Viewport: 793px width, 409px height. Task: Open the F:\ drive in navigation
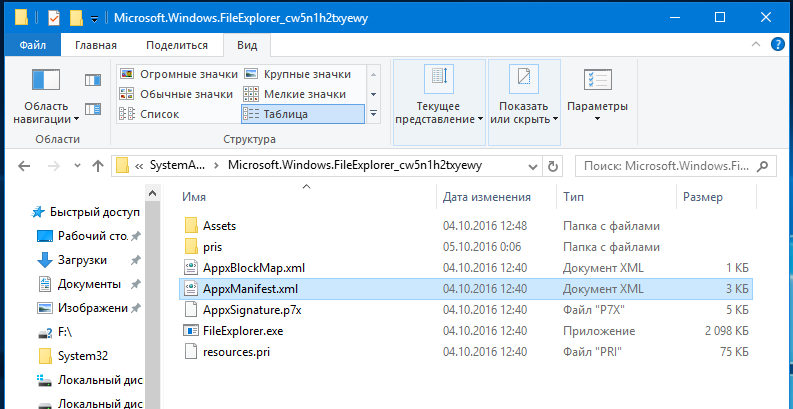55,332
